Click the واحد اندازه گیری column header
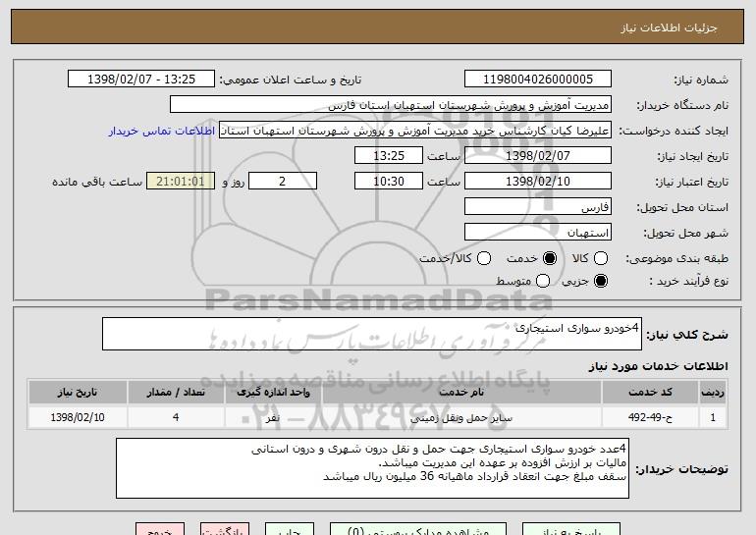Viewport: 756px width, 535px height. (273, 393)
